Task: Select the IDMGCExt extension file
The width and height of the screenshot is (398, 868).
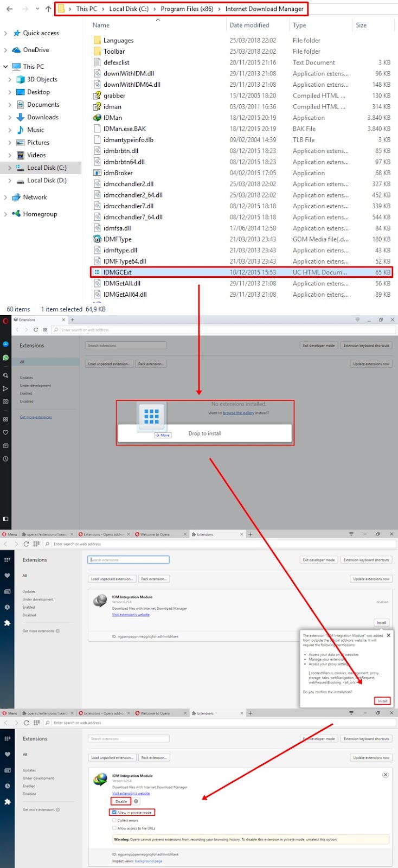Action: [x=241, y=272]
